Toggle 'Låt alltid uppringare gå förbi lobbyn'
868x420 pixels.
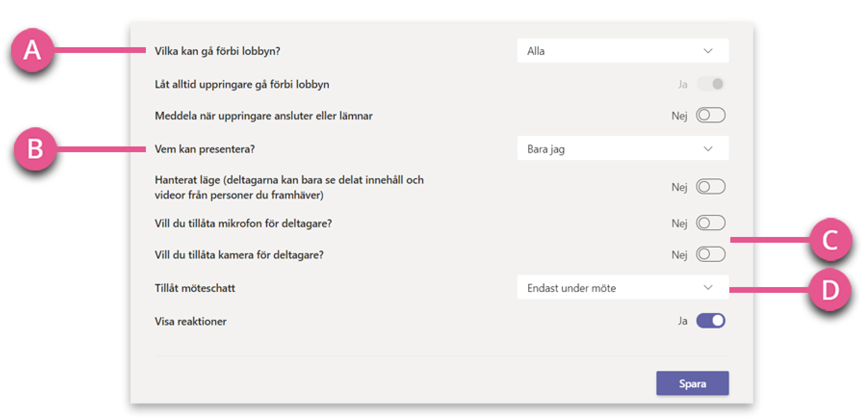(x=711, y=84)
